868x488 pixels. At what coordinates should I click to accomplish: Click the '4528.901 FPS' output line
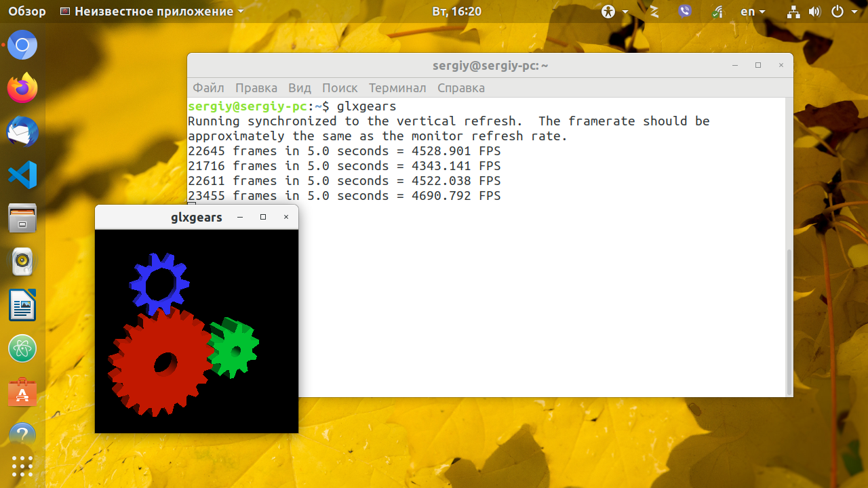(344, 151)
